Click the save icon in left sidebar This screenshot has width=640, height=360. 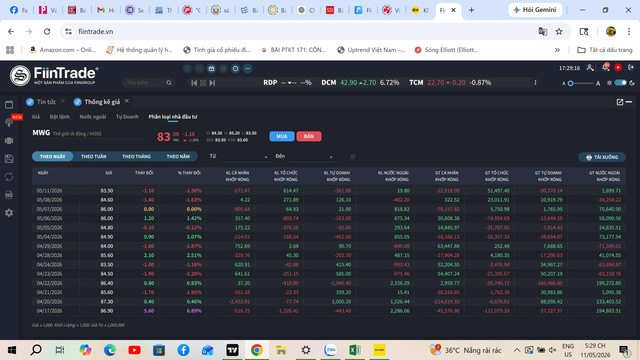tap(9, 159)
